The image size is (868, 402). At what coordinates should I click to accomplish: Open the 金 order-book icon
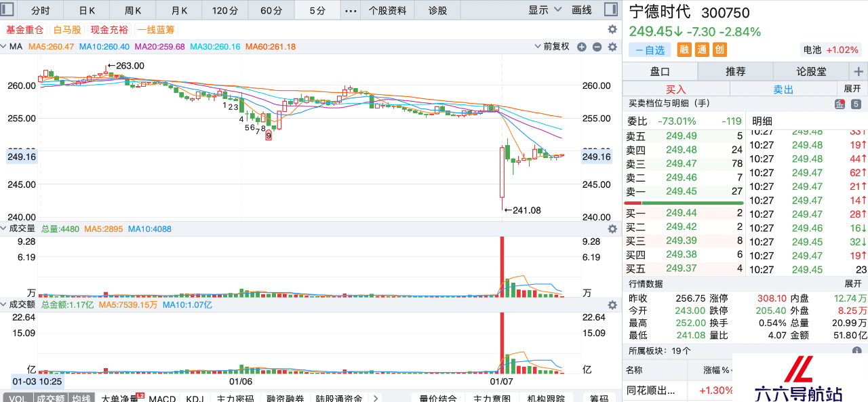[840, 104]
